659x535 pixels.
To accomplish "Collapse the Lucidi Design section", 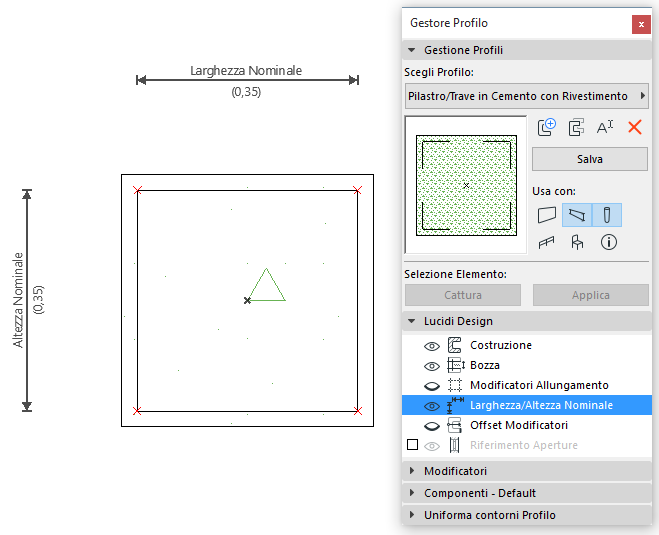I will coord(412,321).
